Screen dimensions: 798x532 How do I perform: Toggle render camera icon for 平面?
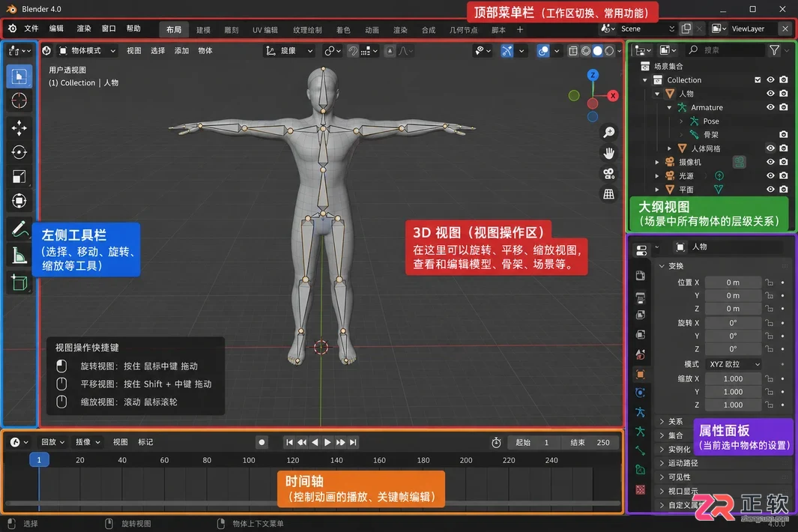(784, 190)
